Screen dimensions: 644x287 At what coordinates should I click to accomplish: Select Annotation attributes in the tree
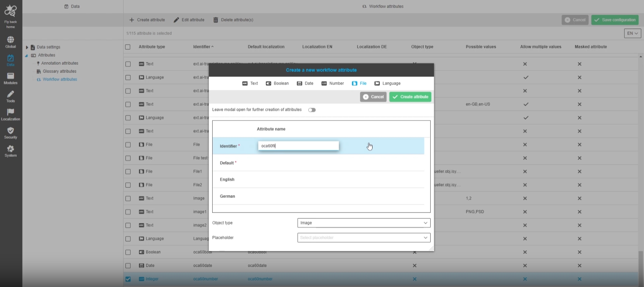pos(60,63)
